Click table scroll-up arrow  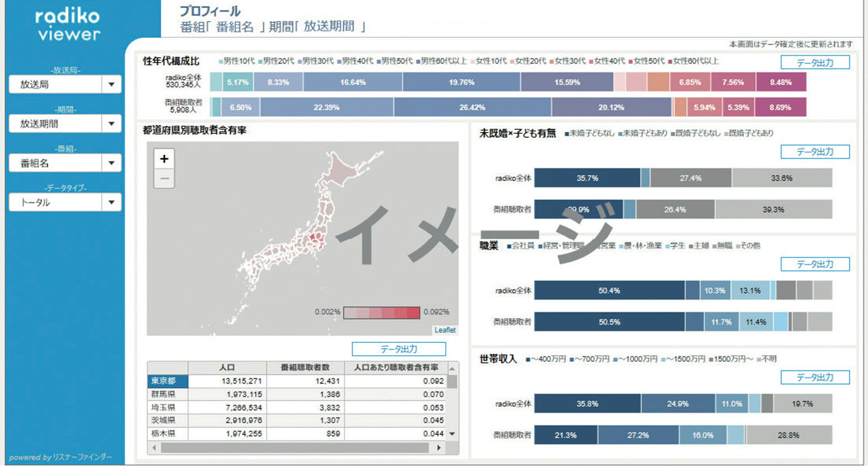[x=452, y=368]
